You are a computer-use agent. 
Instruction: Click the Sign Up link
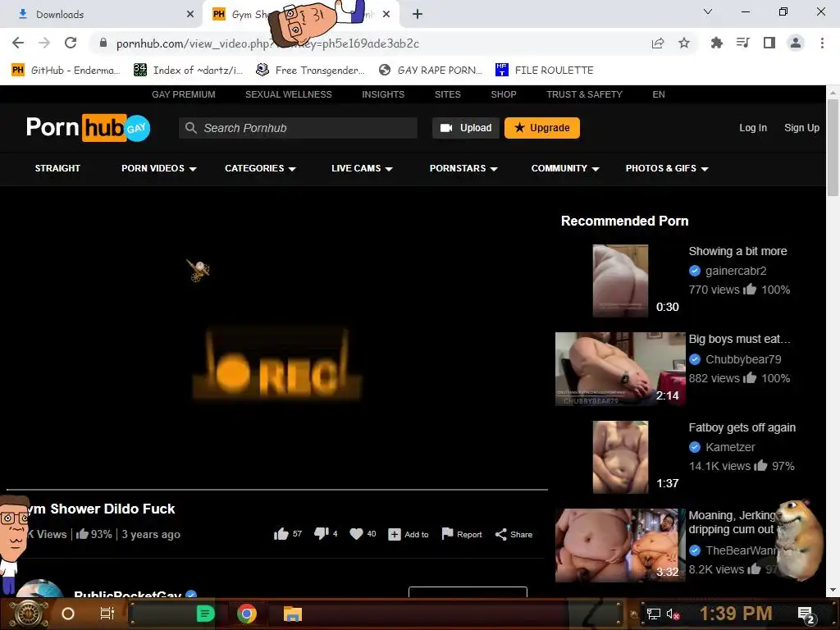tap(801, 127)
